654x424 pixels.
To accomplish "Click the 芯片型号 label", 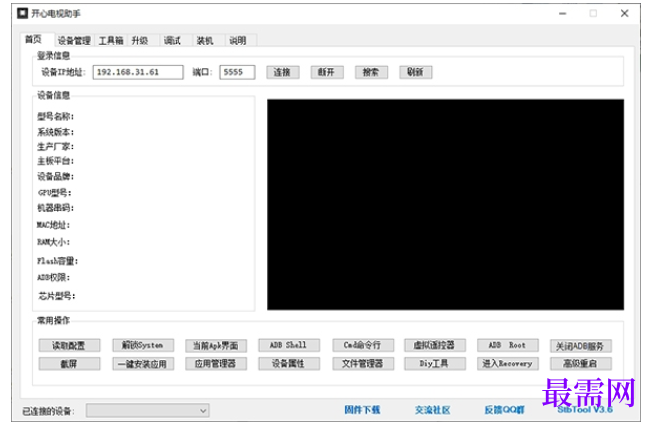I will [x=57, y=296].
